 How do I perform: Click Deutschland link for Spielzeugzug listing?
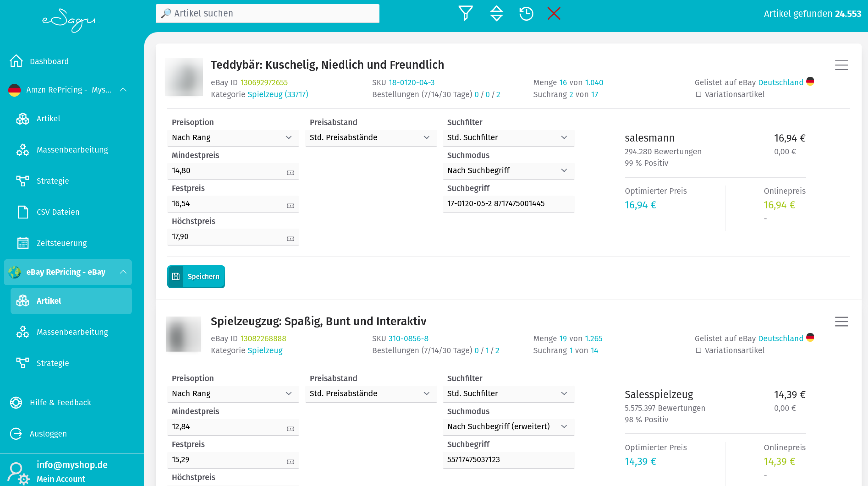point(780,339)
